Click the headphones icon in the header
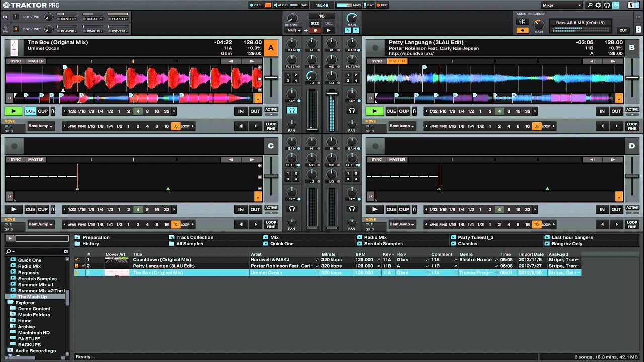This screenshot has width=644, height=362. tap(607, 5)
